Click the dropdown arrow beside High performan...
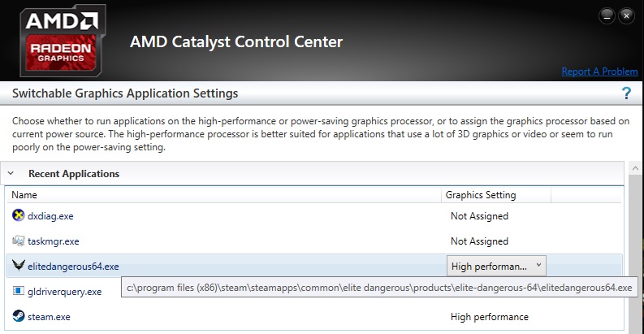 [x=538, y=266]
